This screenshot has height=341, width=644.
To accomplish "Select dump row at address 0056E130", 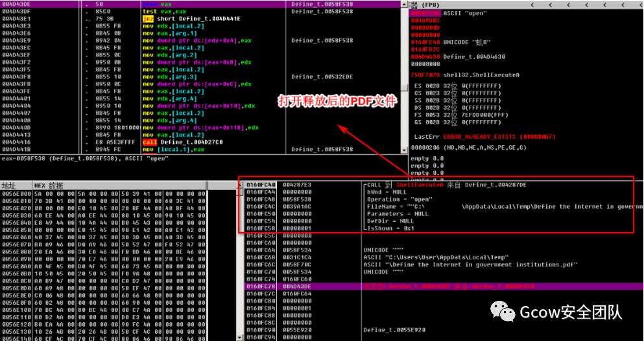I will coord(104,331).
